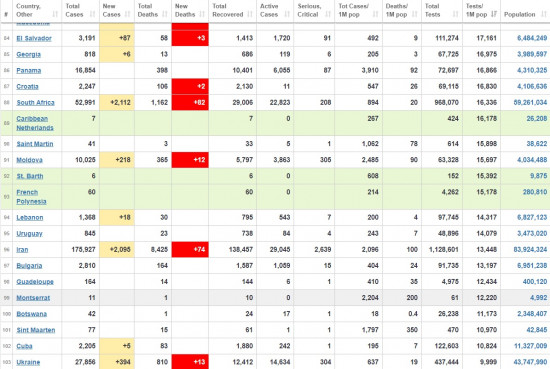Open the Botswana country link

click(x=32, y=314)
